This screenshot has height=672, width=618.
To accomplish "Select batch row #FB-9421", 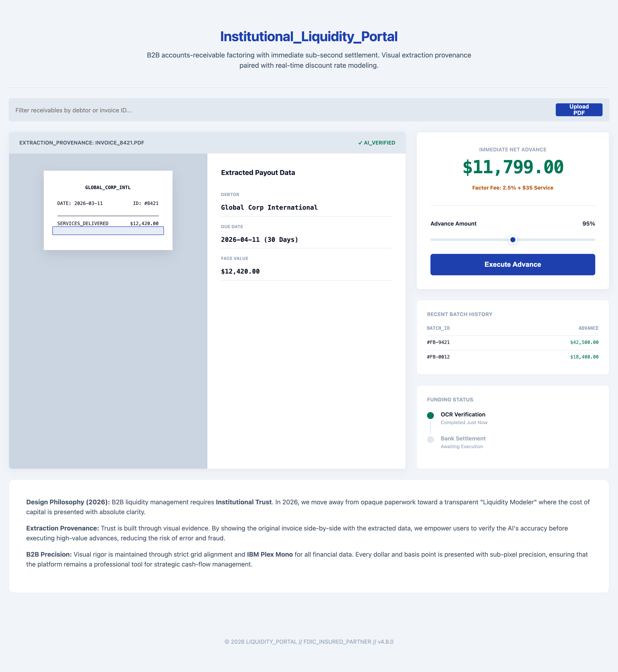I will [512, 342].
